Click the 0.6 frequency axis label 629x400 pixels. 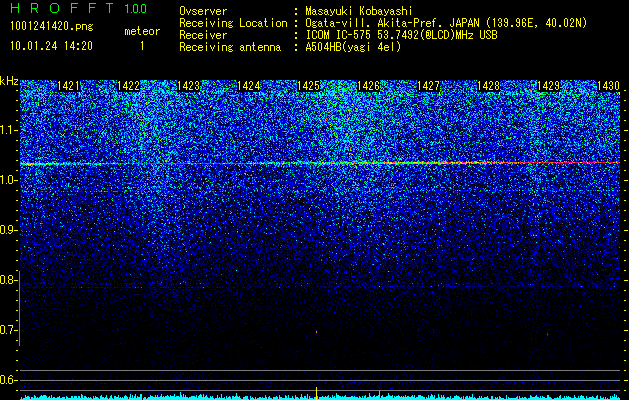click(x=8, y=380)
